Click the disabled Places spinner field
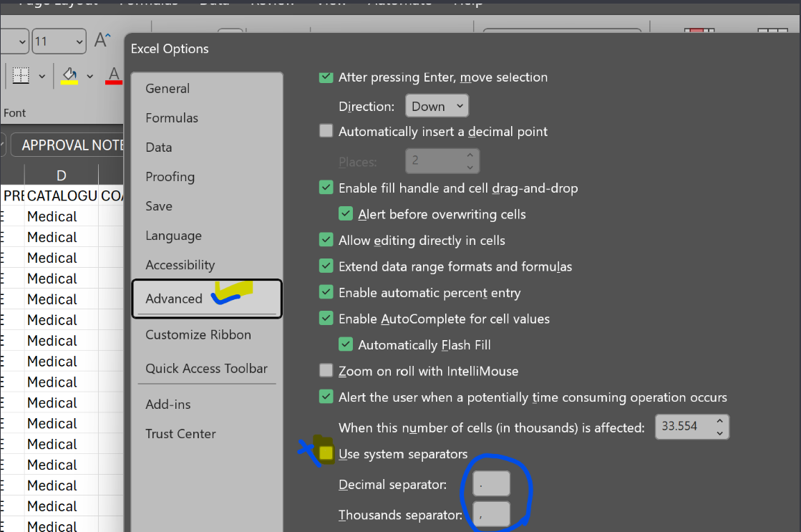The image size is (801, 532). (442, 161)
